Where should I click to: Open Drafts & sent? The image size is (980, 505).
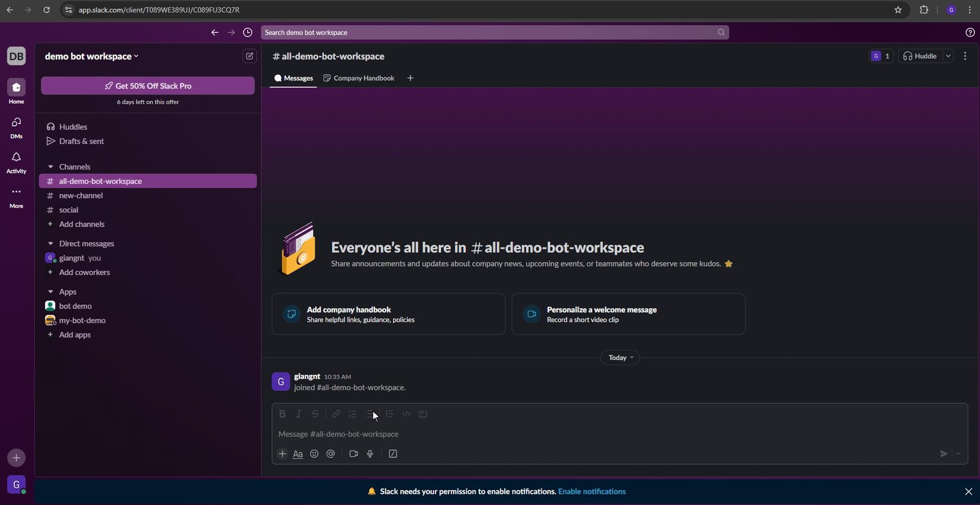coord(148,141)
